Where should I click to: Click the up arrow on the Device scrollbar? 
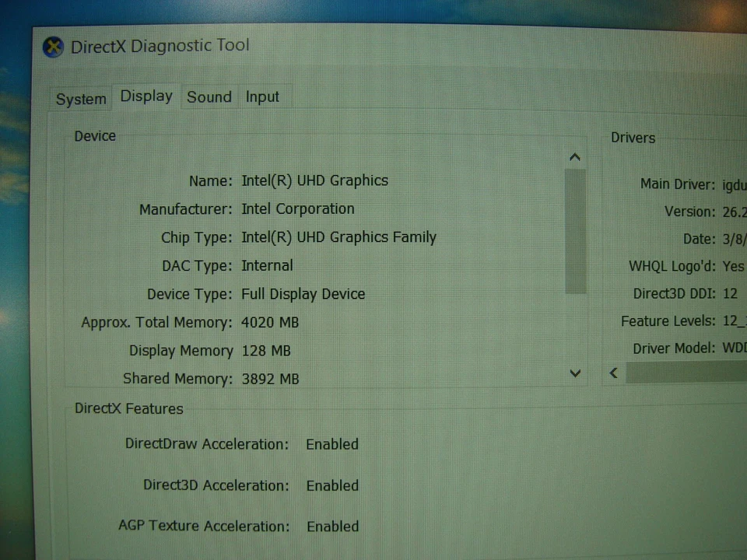574,156
